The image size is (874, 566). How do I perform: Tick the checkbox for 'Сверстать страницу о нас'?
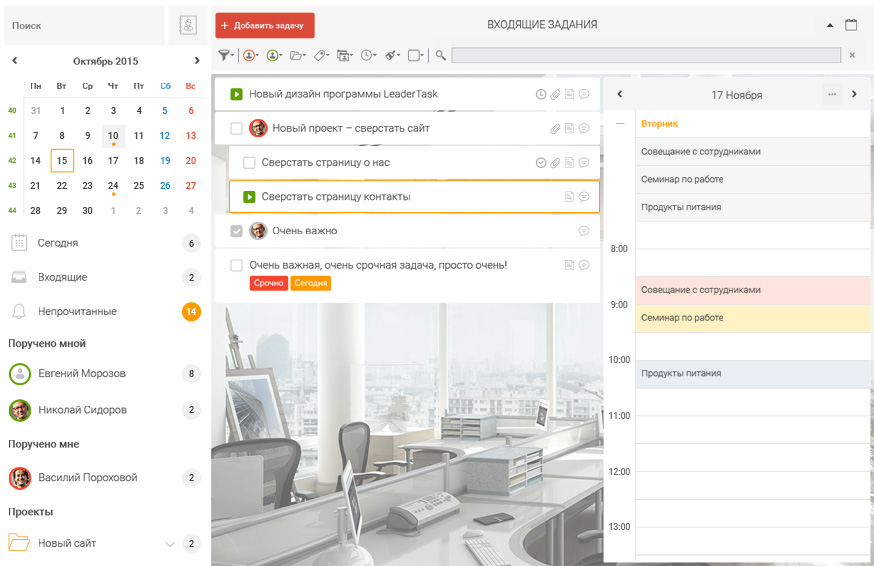(250, 163)
